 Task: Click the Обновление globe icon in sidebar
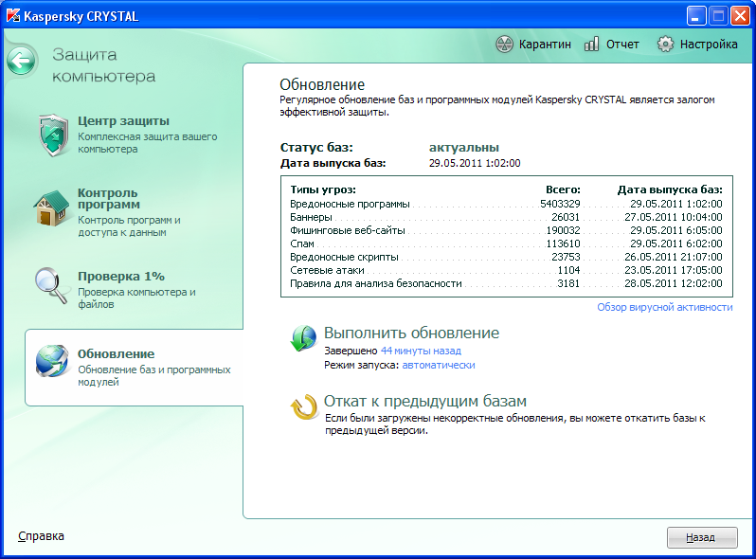[52, 361]
